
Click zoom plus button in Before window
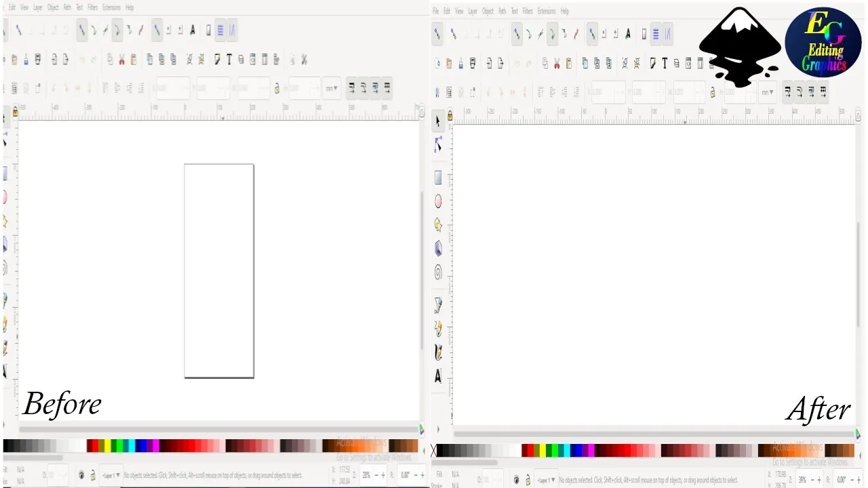click(384, 476)
